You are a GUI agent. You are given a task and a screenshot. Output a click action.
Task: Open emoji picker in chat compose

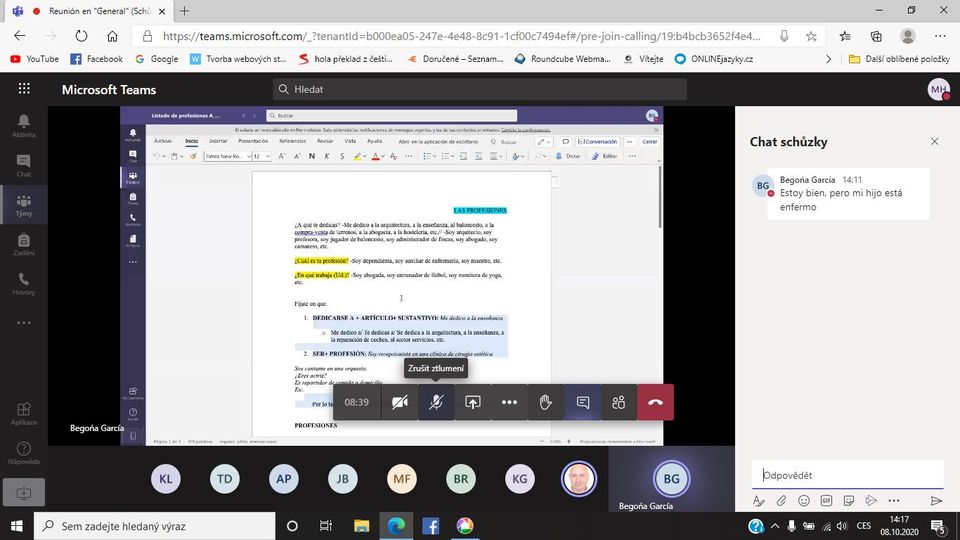(804, 501)
